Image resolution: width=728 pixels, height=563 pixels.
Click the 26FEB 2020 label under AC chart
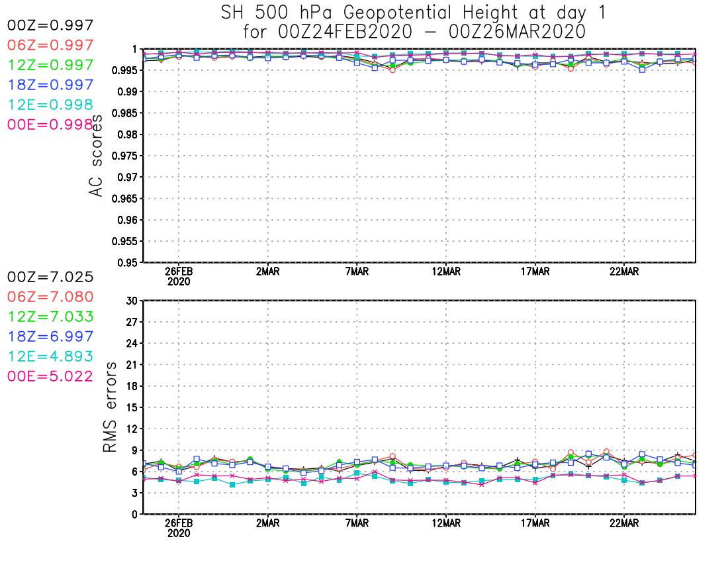[x=179, y=276]
